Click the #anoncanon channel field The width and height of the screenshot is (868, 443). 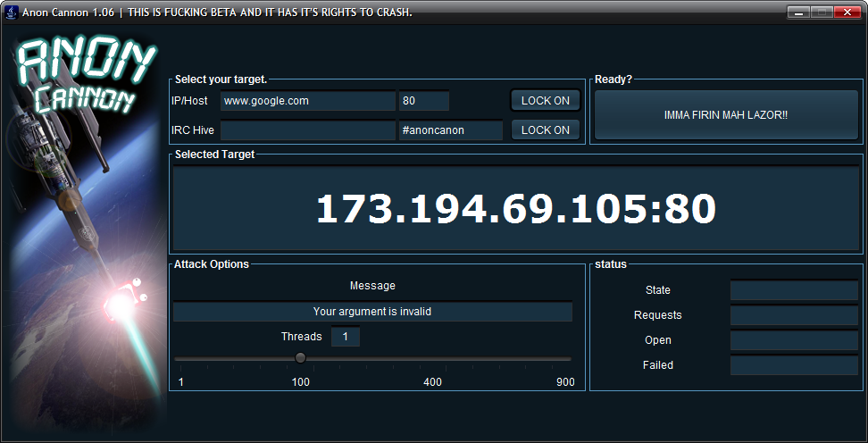click(451, 130)
